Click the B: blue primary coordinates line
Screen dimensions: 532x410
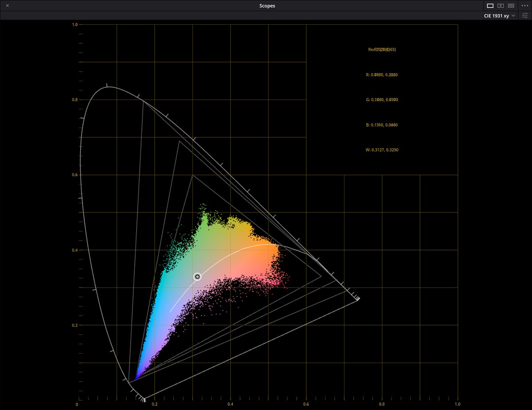tap(382, 125)
